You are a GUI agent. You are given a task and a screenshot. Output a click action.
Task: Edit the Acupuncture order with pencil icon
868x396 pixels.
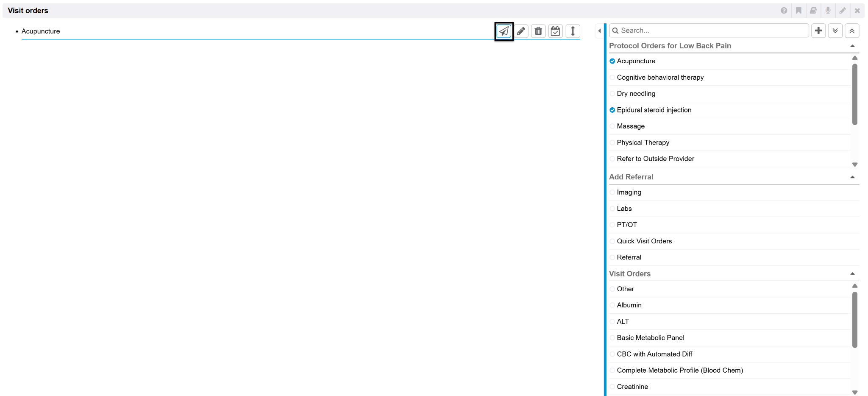[521, 31]
